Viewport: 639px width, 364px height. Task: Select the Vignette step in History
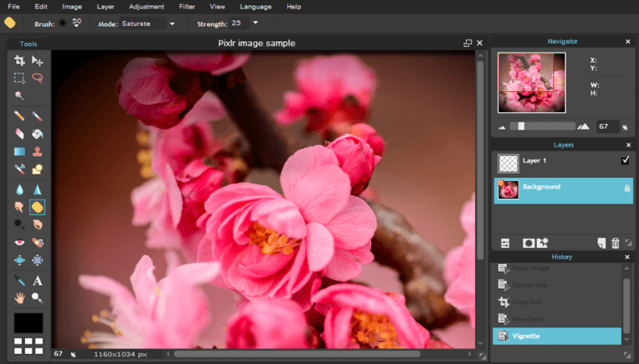[x=527, y=336]
